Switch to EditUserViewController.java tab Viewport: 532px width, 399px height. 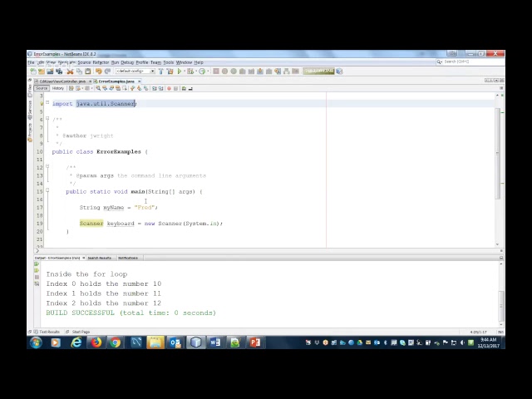(62, 81)
